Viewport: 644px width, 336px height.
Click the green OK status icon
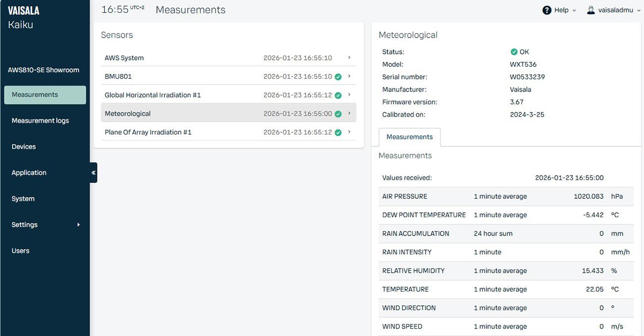click(x=514, y=51)
